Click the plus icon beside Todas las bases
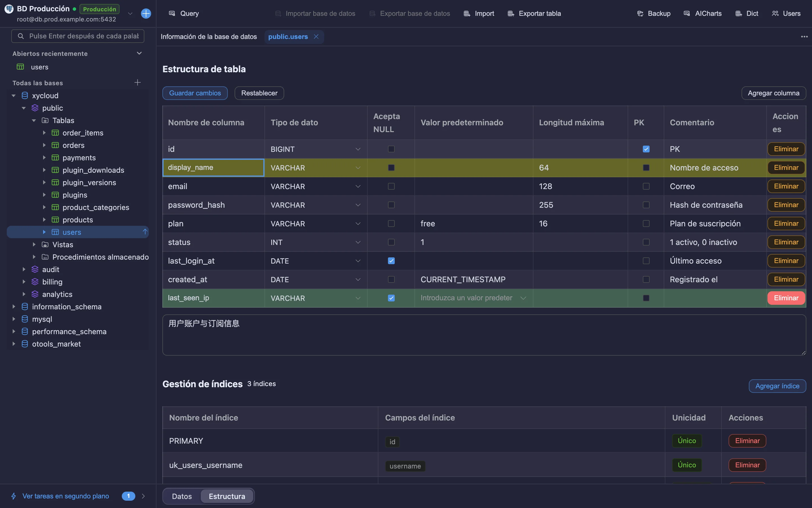 138,83
